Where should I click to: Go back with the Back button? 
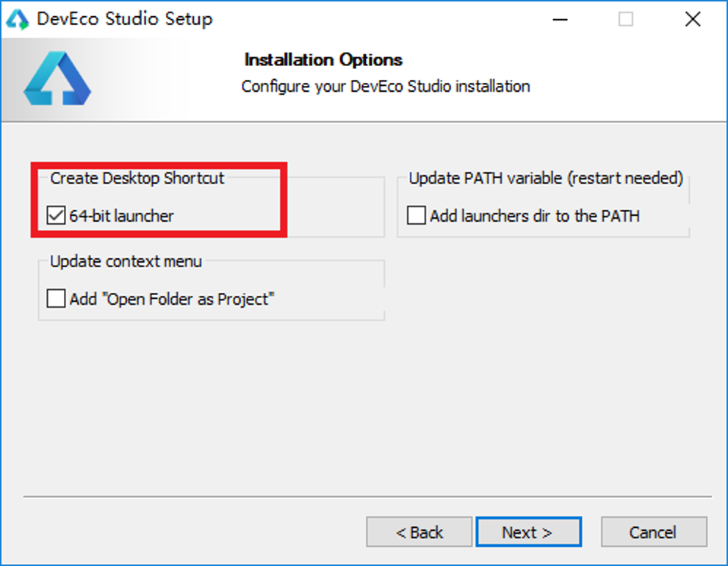tap(419, 532)
